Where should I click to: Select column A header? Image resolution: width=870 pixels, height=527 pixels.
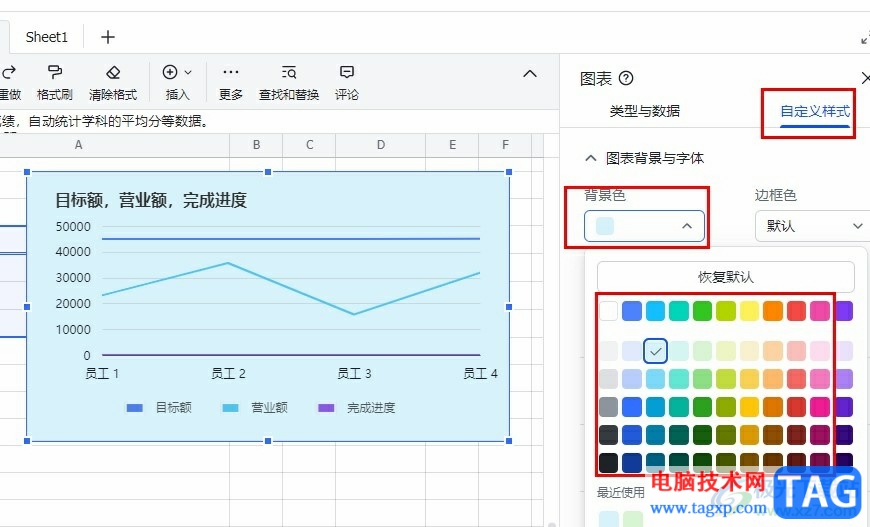78,145
